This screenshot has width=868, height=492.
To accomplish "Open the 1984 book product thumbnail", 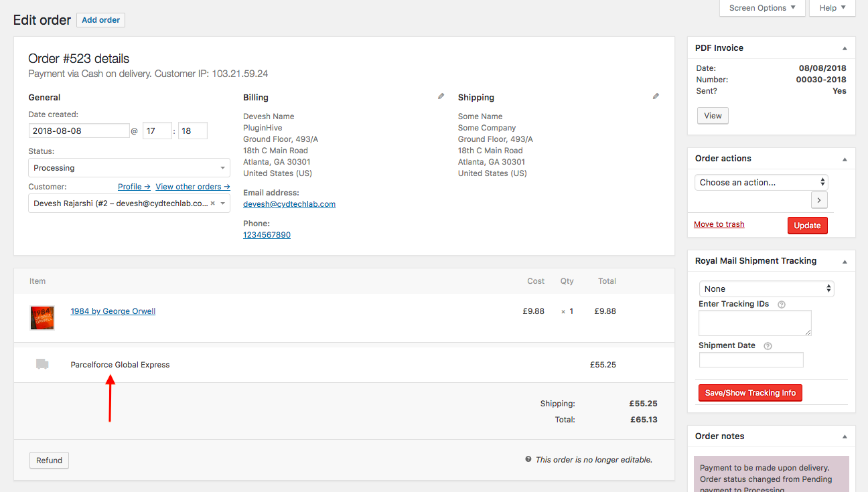I will [42, 317].
